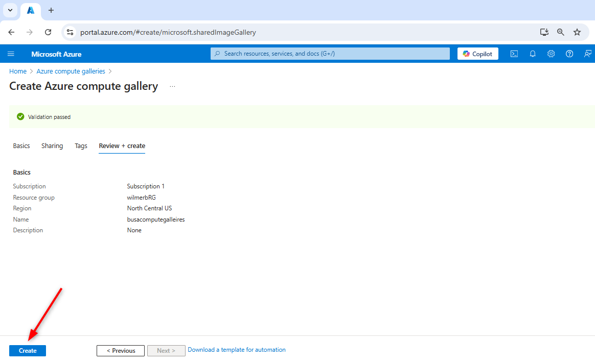Click the site information icon in address bar
Image resolution: width=595 pixels, height=364 pixels.
tap(70, 32)
